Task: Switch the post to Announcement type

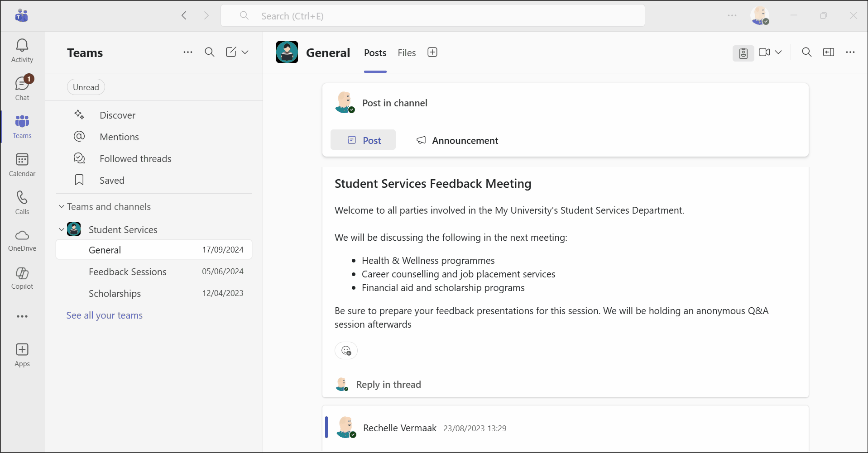Action: point(457,140)
